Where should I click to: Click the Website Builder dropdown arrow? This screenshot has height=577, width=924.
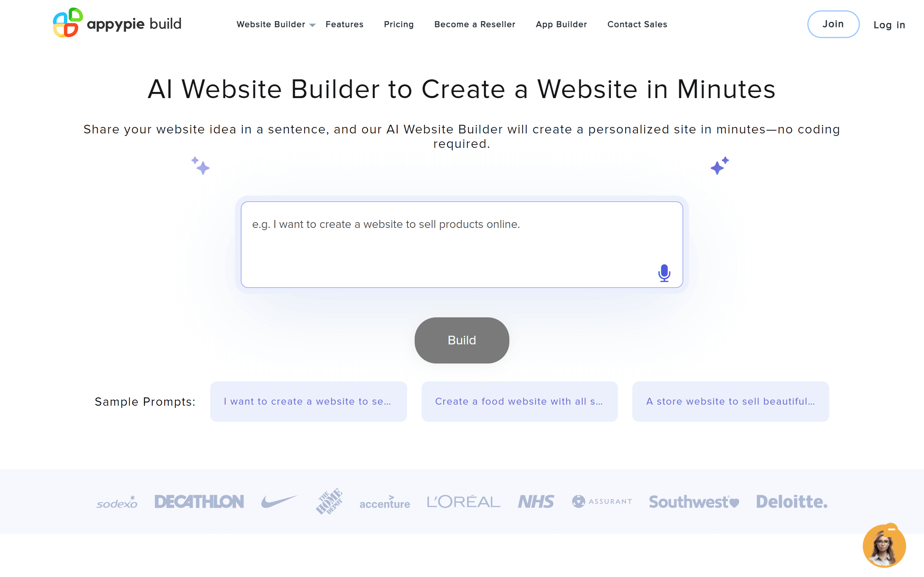tap(313, 25)
